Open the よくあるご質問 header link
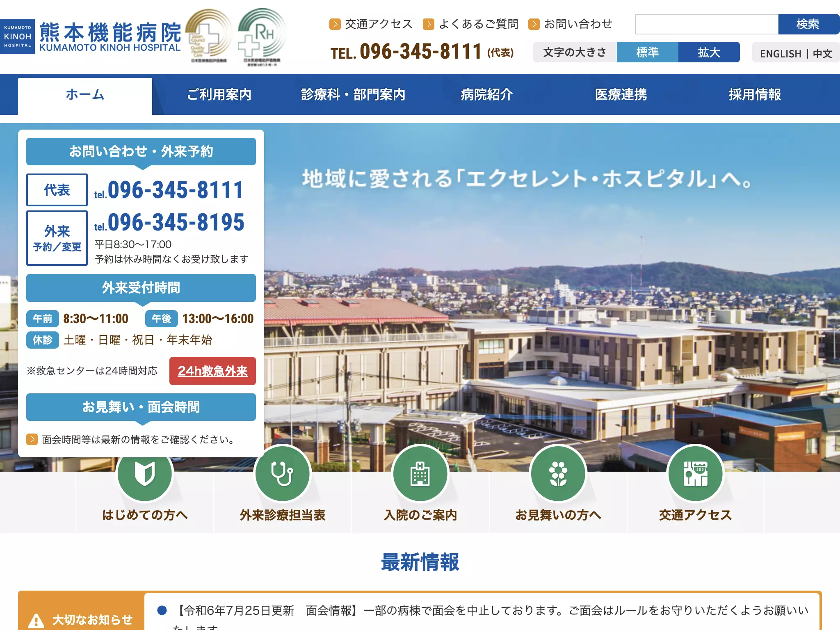This screenshot has width=840, height=630. click(478, 24)
